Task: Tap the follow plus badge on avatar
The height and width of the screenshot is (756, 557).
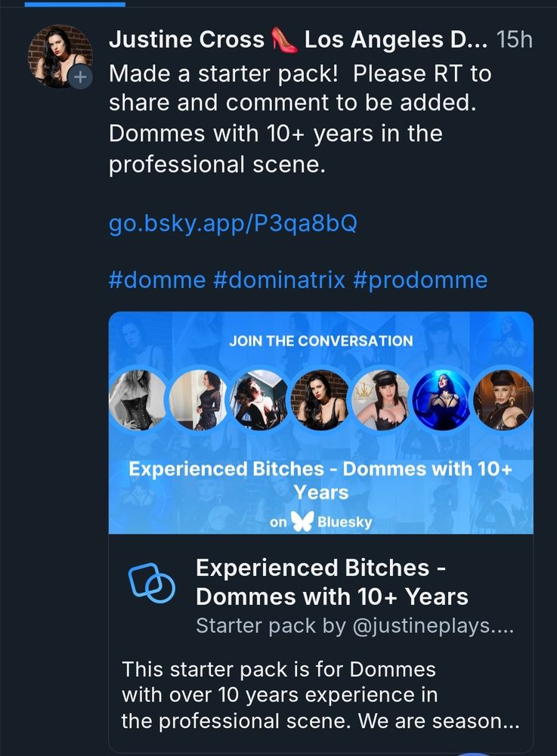Action: (x=80, y=76)
